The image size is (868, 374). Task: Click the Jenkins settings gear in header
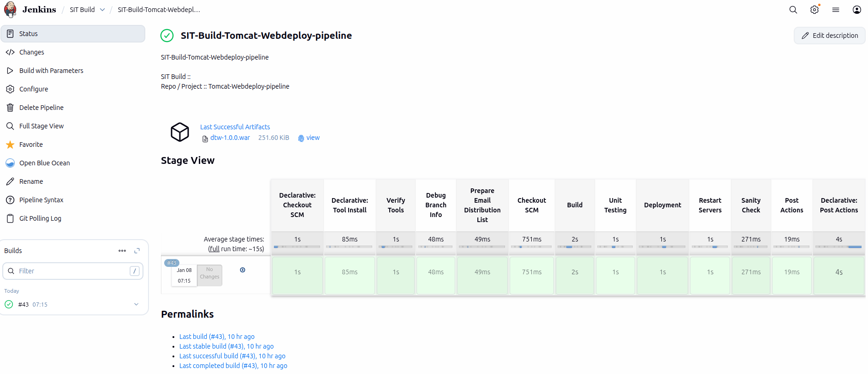tap(814, 9)
